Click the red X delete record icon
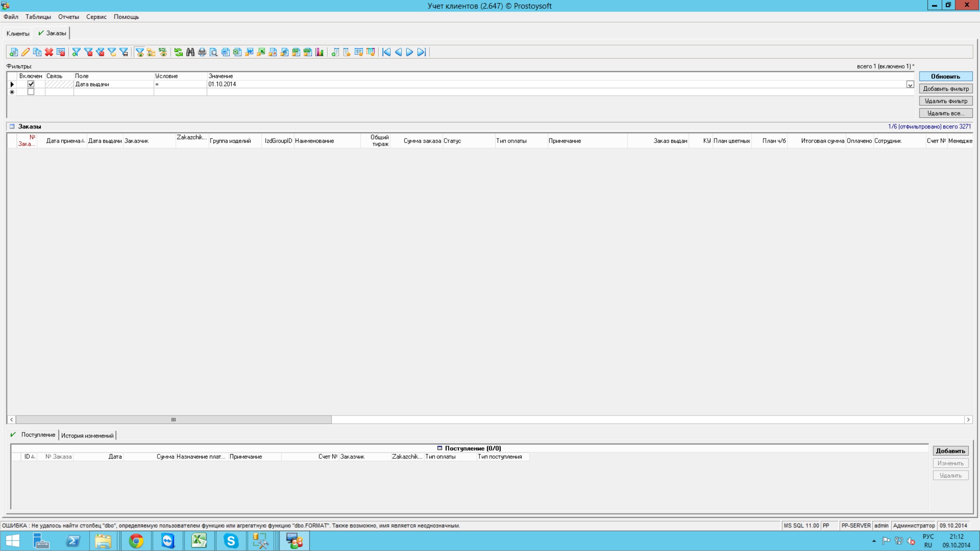 coord(49,52)
